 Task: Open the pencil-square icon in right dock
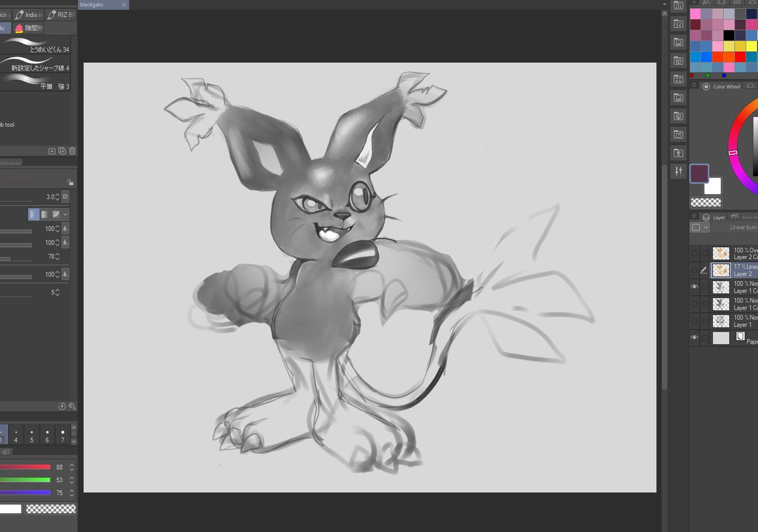[678, 135]
